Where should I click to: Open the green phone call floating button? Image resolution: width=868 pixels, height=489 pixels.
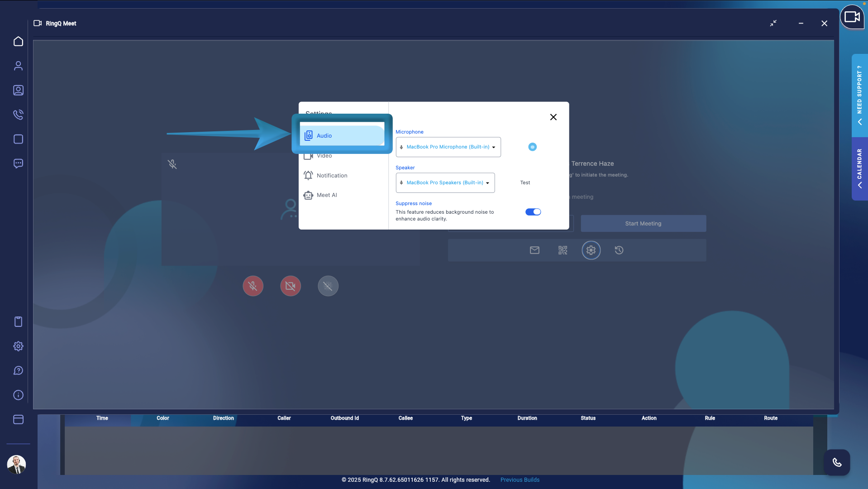(x=837, y=462)
